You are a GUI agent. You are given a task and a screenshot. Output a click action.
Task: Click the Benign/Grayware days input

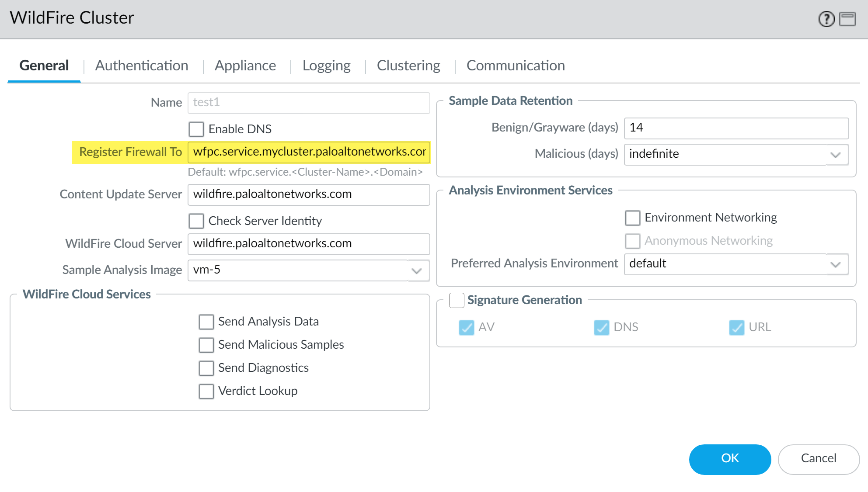click(x=736, y=128)
